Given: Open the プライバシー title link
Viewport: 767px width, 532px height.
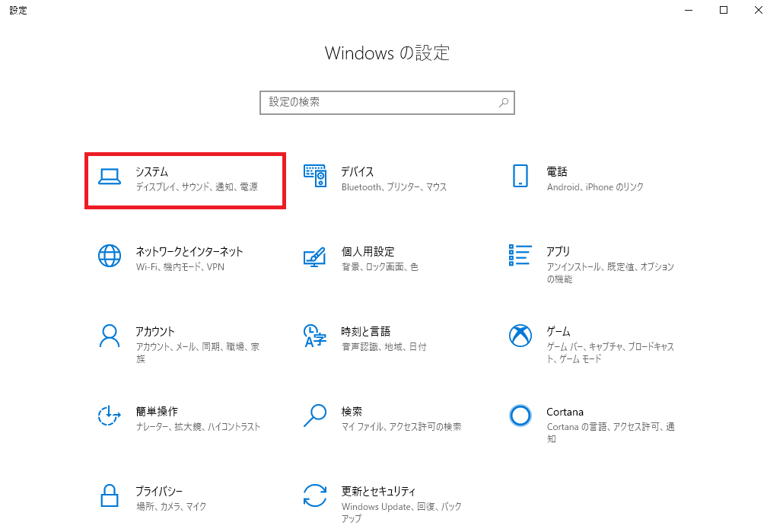Looking at the screenshot, I should tap(159, 491).
